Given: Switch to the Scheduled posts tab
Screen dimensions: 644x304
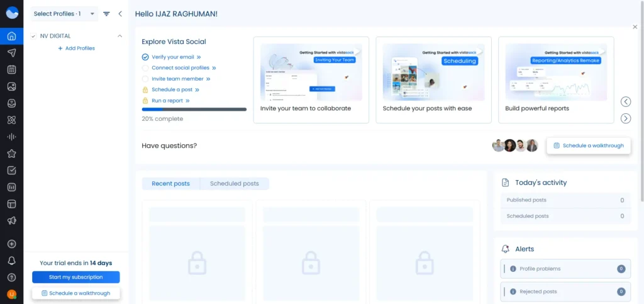Looking at the screenshot, I should 234,184.
